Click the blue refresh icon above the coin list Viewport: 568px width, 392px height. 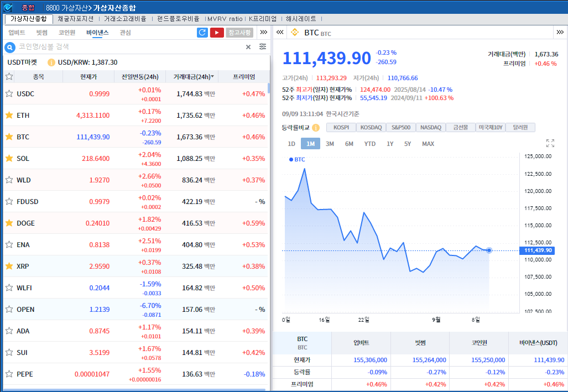(201, 33)
